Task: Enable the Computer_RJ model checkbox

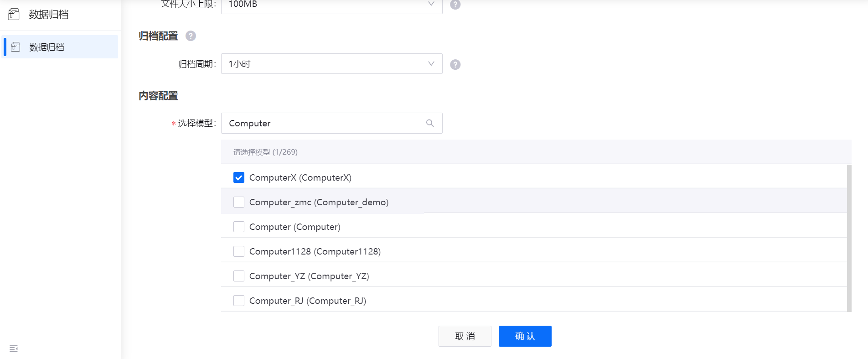Action: click(x=239, y=301)
